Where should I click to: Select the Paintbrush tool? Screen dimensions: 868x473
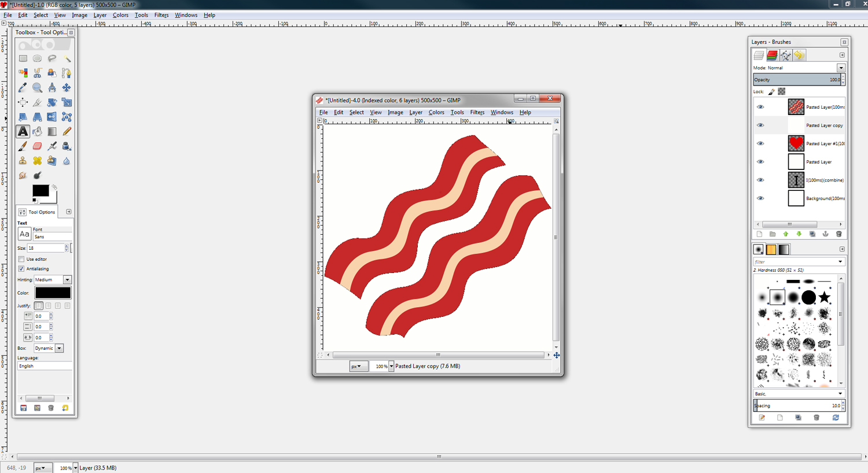(x=23, y=146)
